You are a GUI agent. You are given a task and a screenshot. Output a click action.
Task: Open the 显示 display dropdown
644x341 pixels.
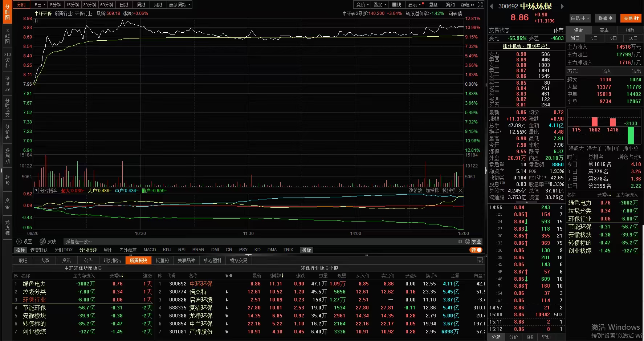tap(415, 5)
